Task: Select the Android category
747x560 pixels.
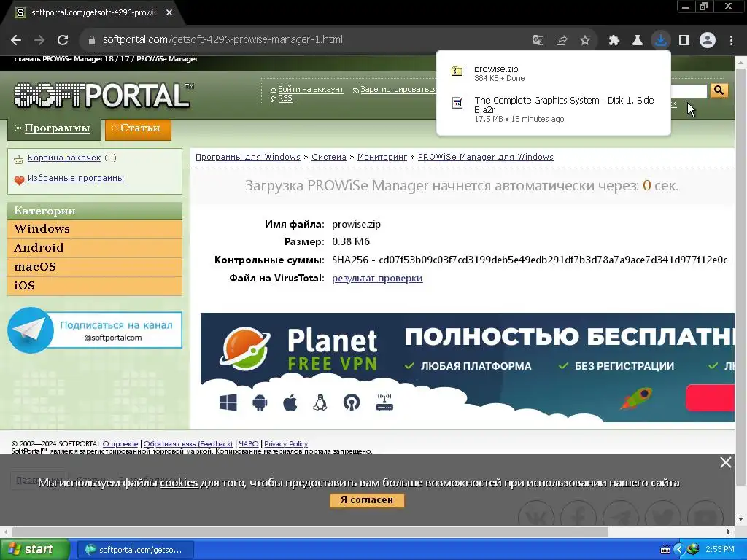Action: (x=95, y=248)
